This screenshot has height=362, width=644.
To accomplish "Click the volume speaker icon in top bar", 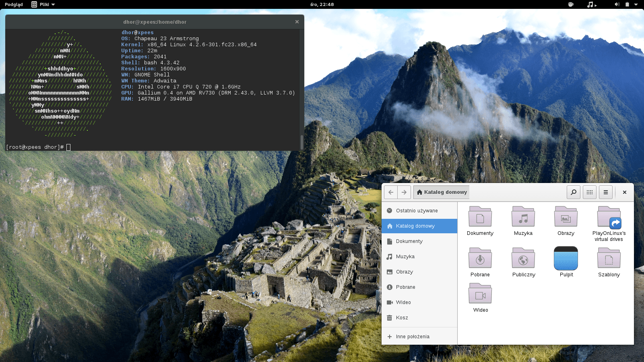I will 617,4.
